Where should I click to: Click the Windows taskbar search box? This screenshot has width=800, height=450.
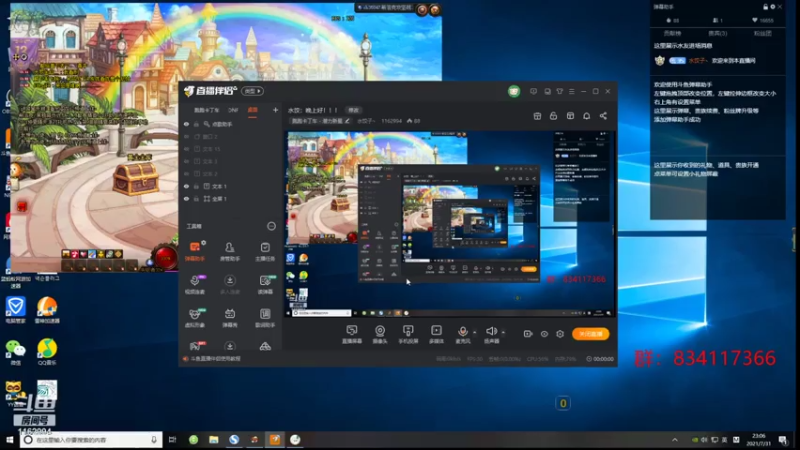(91, 439)
